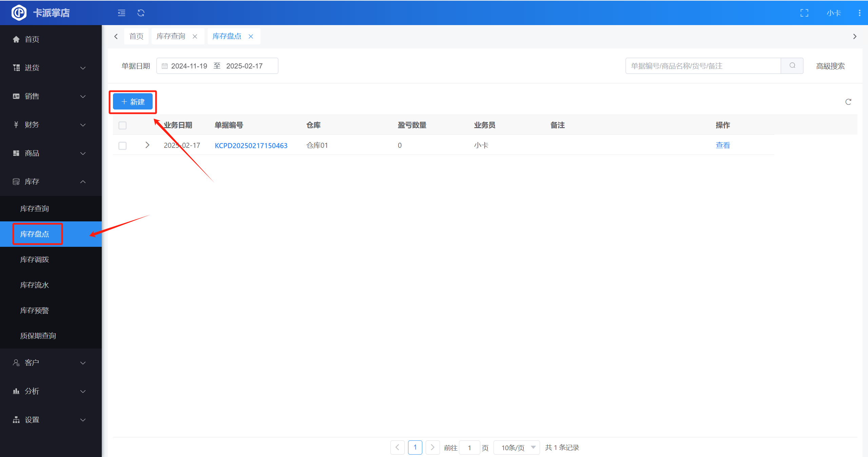Refresh the table with the reload icon
Image resolution: width=868 pixels, height=457 pixels.
pyautogui.click(x=848, y=102)
